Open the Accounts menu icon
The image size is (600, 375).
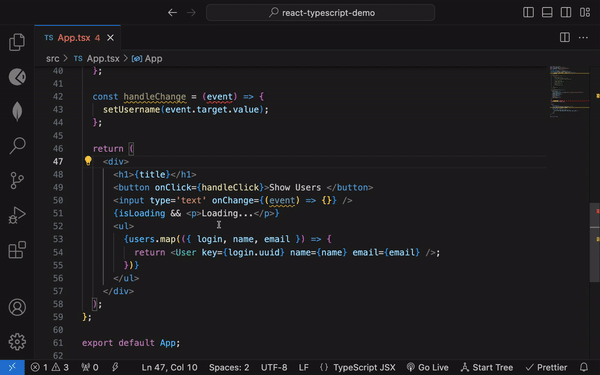[17, 307]
